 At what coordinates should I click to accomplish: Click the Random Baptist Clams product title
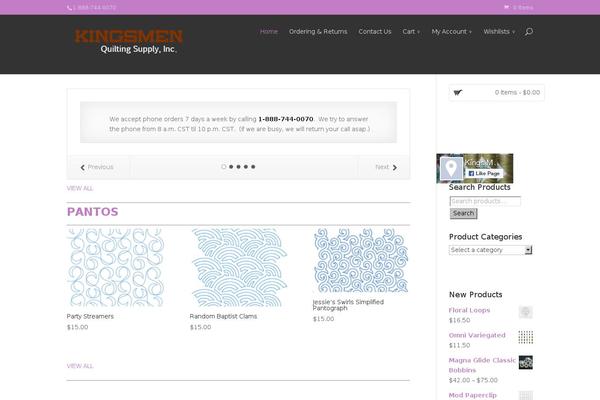[223, 316]
